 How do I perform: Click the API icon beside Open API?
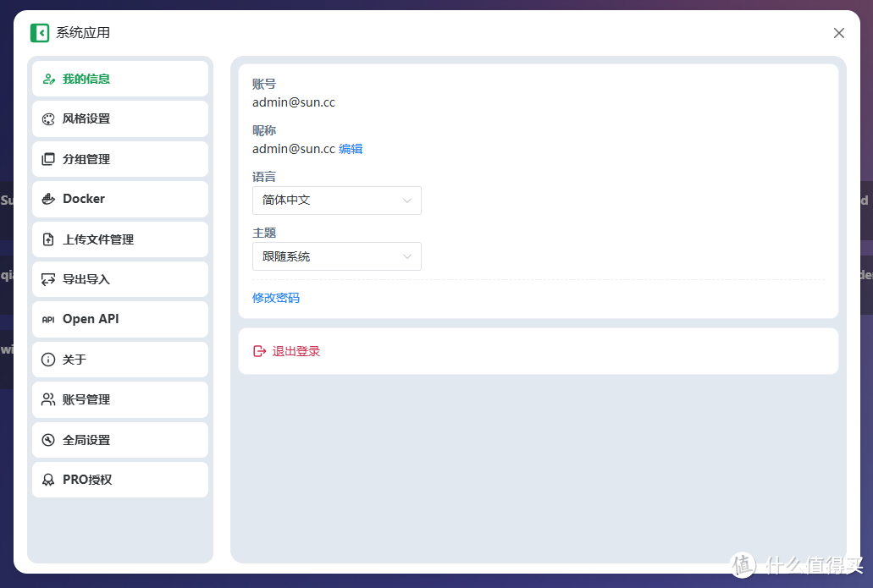tap(48, 319)
